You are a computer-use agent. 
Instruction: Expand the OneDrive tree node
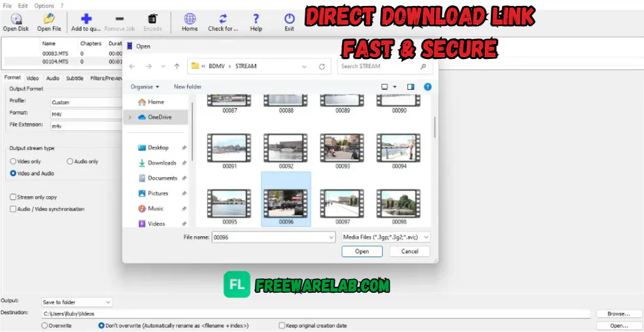(x=130, y=117)
